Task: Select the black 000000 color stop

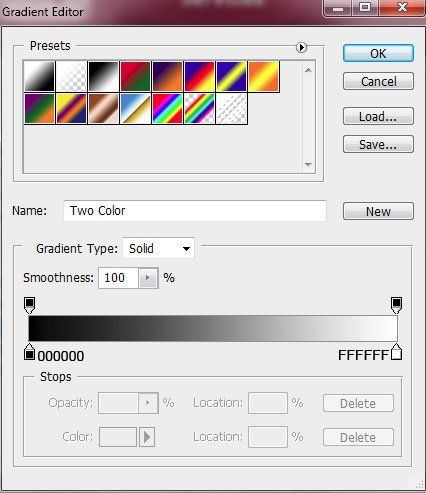Action: pos(29,352)
